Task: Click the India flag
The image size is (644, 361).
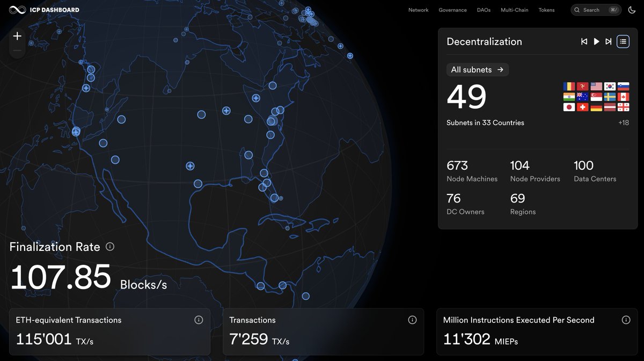Action: (x=569, y=97)
